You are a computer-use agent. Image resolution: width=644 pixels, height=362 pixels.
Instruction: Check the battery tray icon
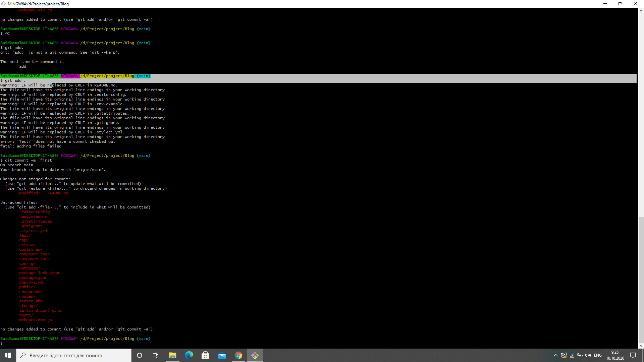(x=580, y=355)
